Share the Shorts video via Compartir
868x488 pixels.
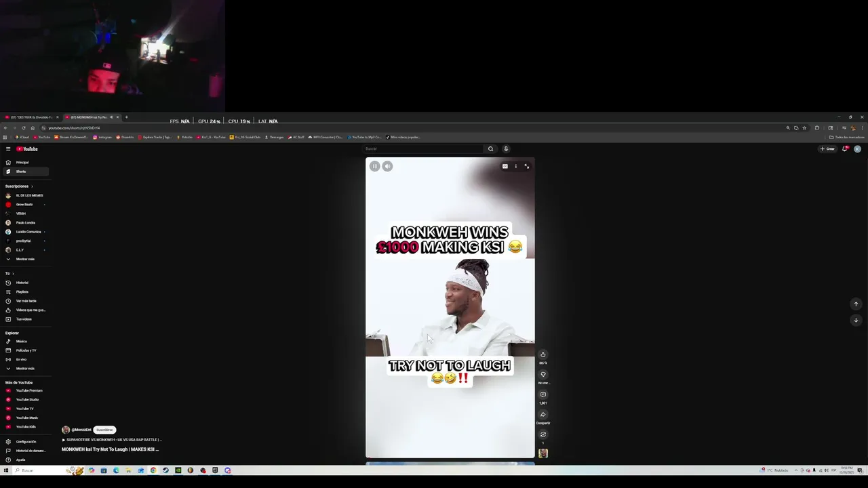[542, 415]
